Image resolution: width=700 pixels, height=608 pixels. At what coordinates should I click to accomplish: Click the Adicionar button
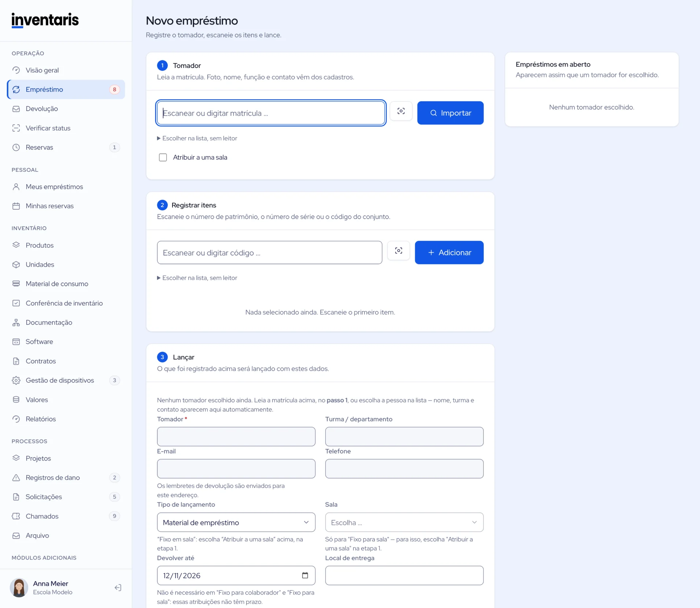449,252
